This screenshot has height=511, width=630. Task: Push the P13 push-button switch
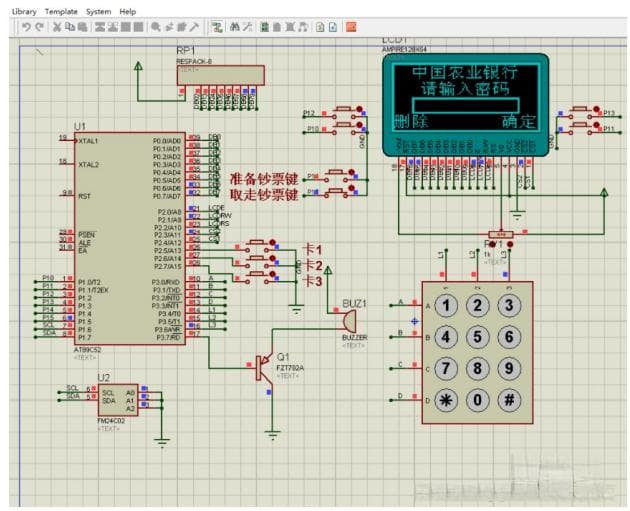pyautogui.click(x=581, y=112)
